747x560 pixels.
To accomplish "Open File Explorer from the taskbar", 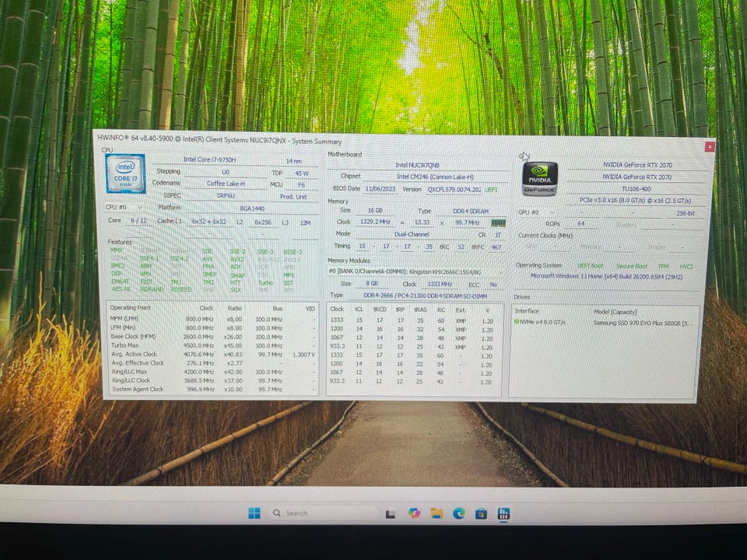I will point(437,513).
